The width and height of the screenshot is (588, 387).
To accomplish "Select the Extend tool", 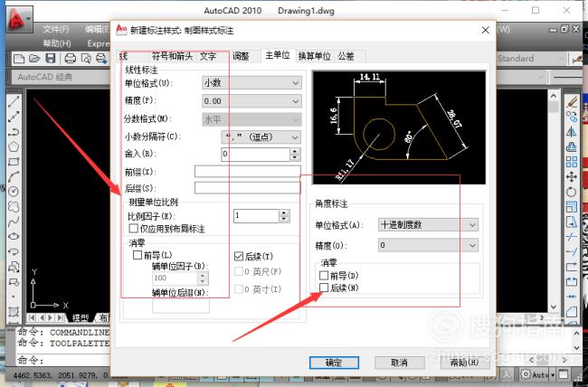I will pos(572,251).
